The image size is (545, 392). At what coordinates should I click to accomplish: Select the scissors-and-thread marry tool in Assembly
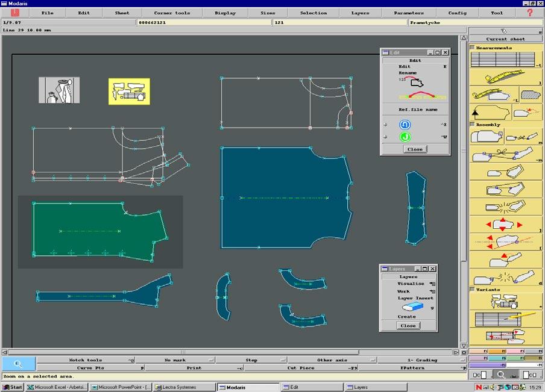click(505, 154)
